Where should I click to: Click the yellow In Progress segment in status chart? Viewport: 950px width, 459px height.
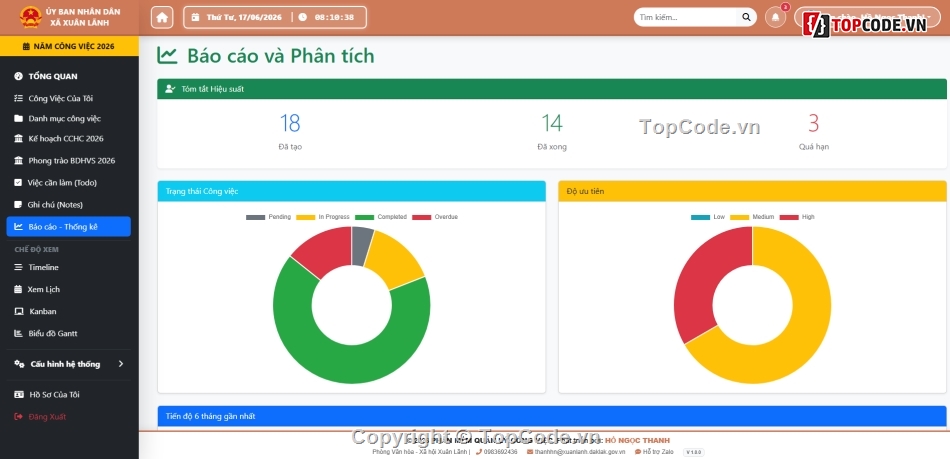pyautogui.click(x=393, y=257)
